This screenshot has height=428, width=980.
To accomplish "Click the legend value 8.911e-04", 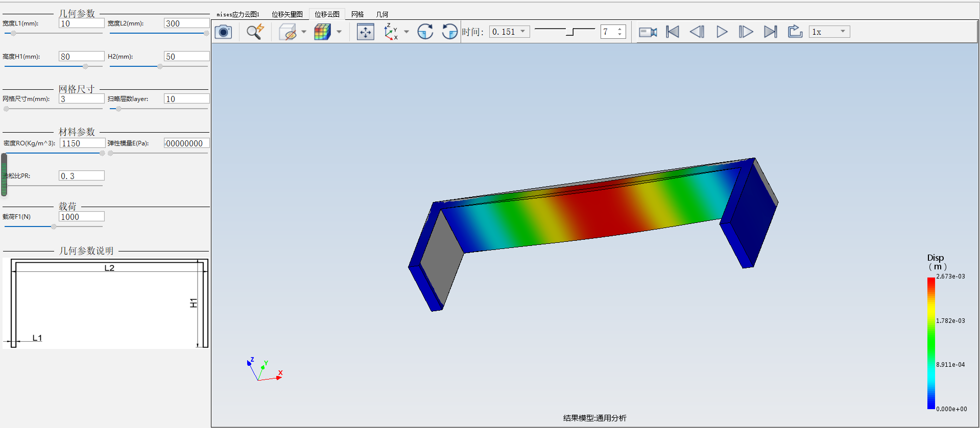I will click(950, 365).
